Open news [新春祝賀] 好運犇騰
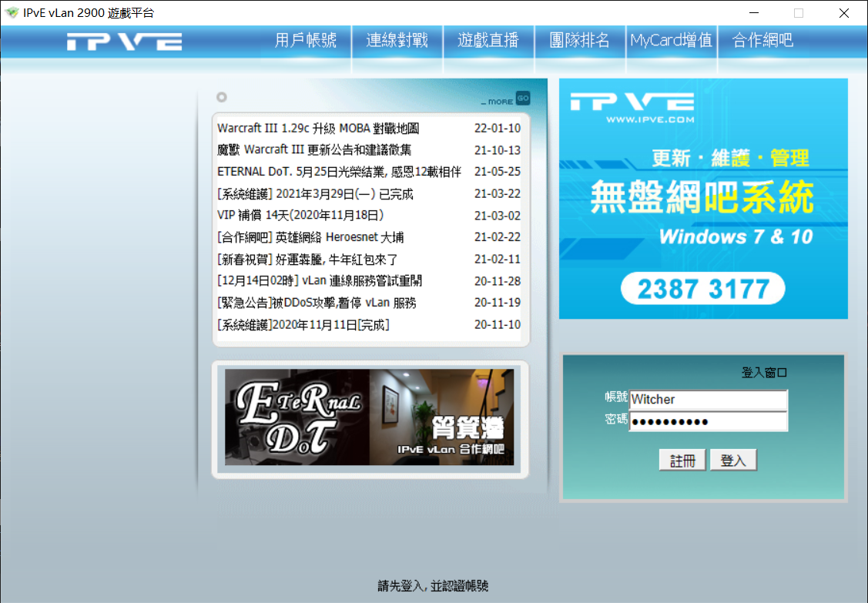The image size is (868, 603). (307, 259)
